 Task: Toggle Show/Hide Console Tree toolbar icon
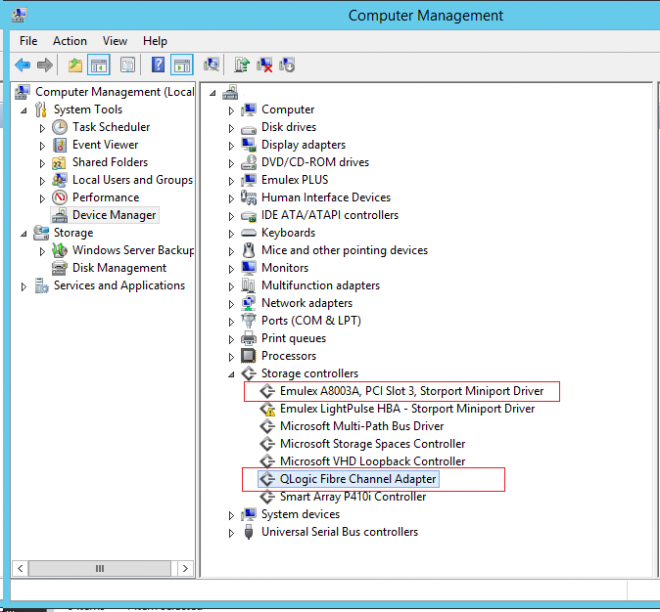coord(99,65)
